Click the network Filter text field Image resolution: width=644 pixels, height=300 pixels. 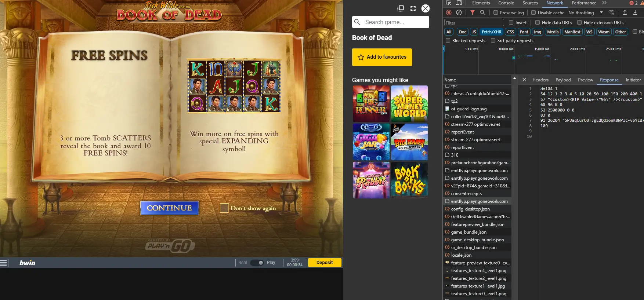tap(474, 22)
